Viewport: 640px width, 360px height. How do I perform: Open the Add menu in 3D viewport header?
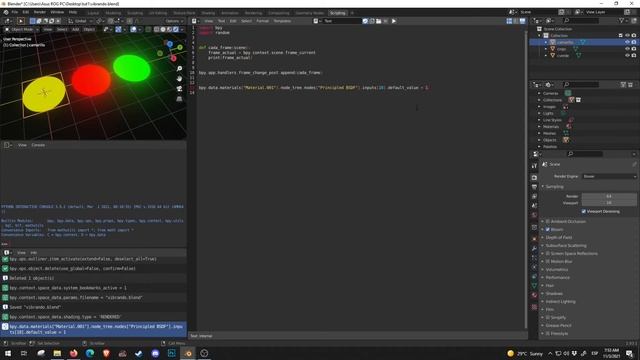[x=76, y=29]
